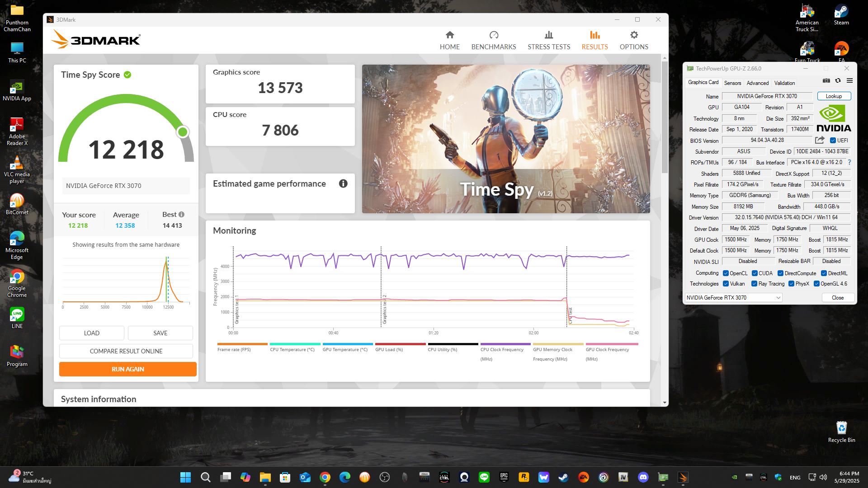
Task: Click the 3DMark icon on the taskbar
Action: [683, 477]
